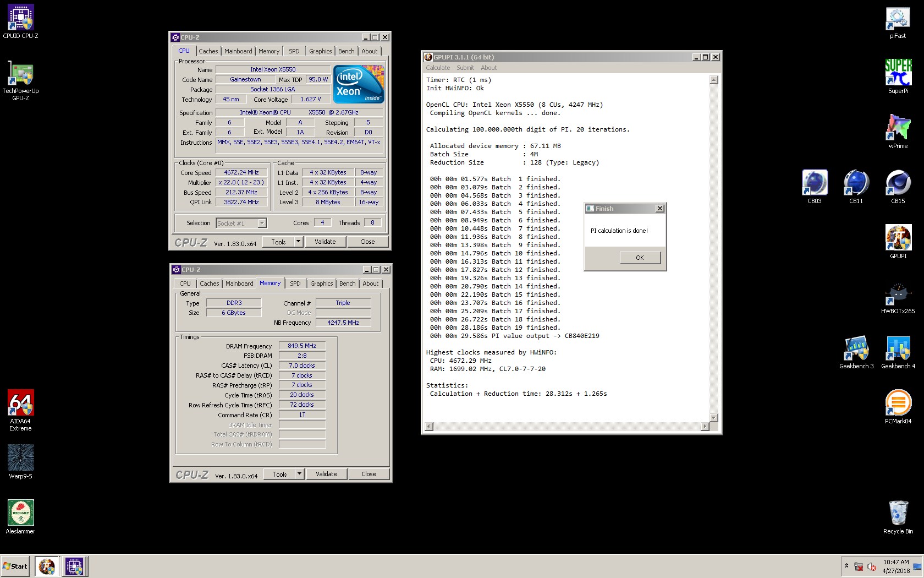Screen dimensions: 924x578
Task: Expand Tools dropdown arrow in lower CPU-Z
Action: click(x=299, y=474)
